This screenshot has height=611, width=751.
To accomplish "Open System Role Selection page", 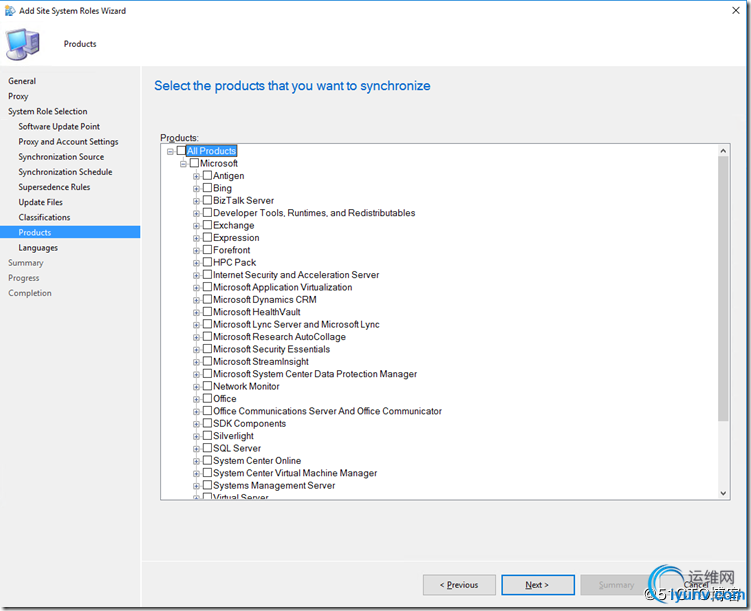I will (x=48, y=111).
